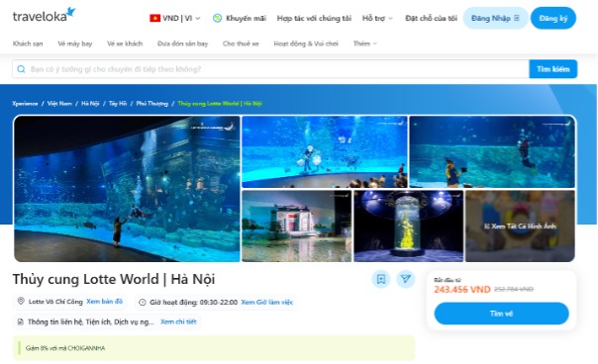Expand the Hỗ trợ support menu
The width and height of the screenshot is (598, 364).
(377, 18)
